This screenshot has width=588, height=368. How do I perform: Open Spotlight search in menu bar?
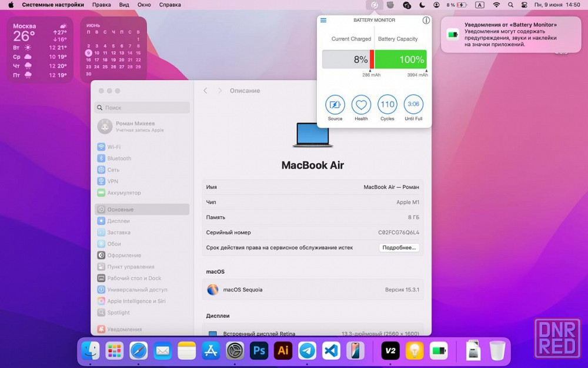(510, 5)
